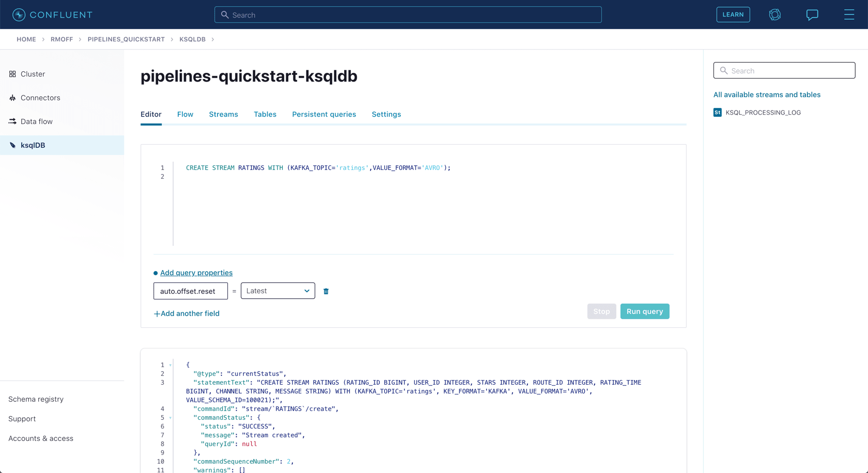Image resolution: width=868 pixels, height=473 pixels.
Task: Click the "commandSequenceNumber": 2 line
Action: 243,462
